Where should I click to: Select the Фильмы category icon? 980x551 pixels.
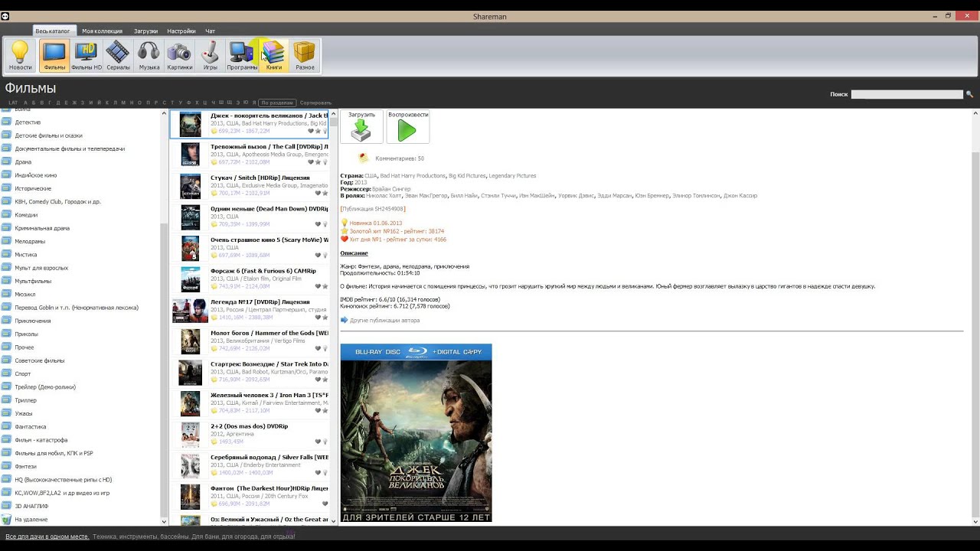(54, 56)
